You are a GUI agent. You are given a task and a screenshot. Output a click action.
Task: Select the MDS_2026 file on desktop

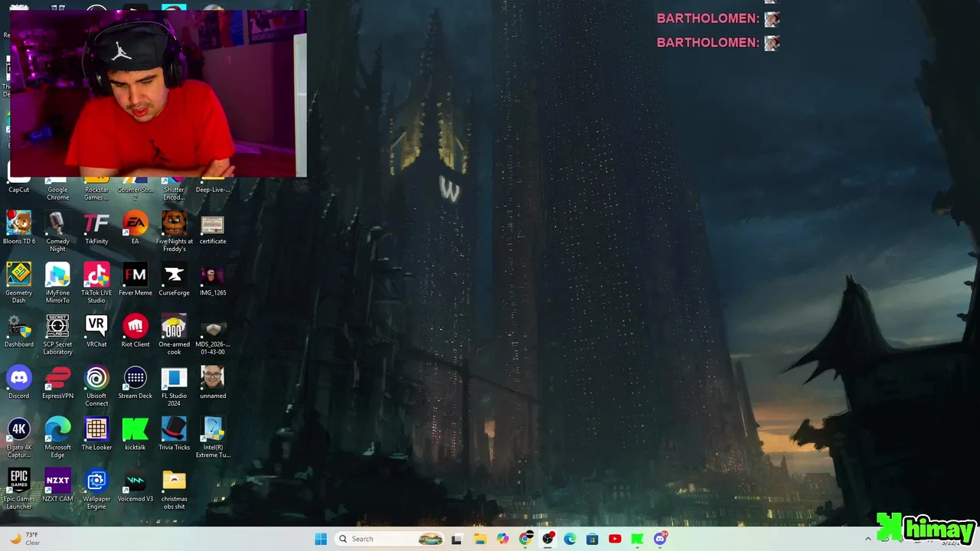213,335
